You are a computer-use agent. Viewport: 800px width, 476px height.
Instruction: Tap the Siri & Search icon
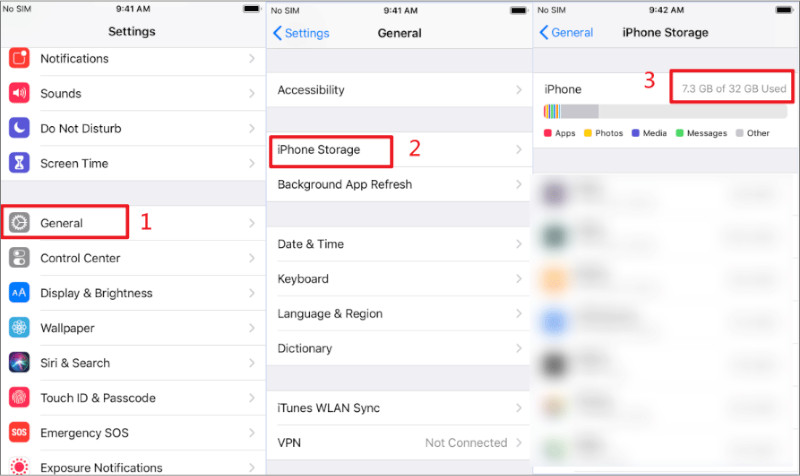20,363
